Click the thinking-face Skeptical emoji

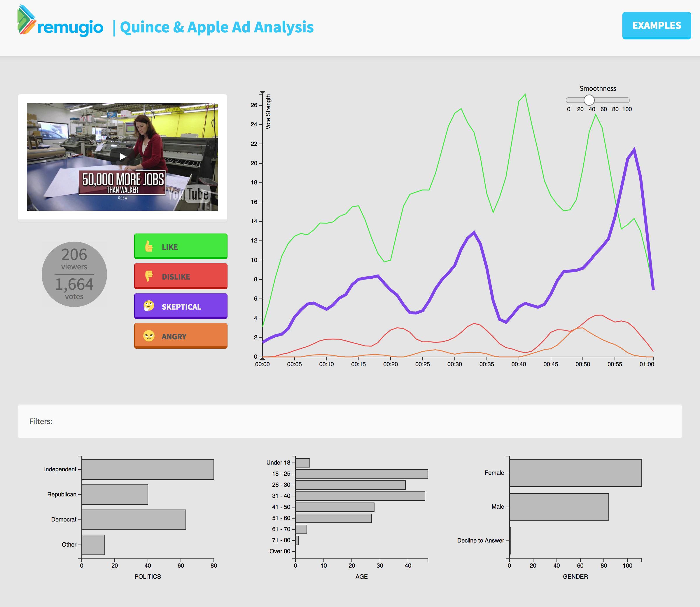(149, 306)
